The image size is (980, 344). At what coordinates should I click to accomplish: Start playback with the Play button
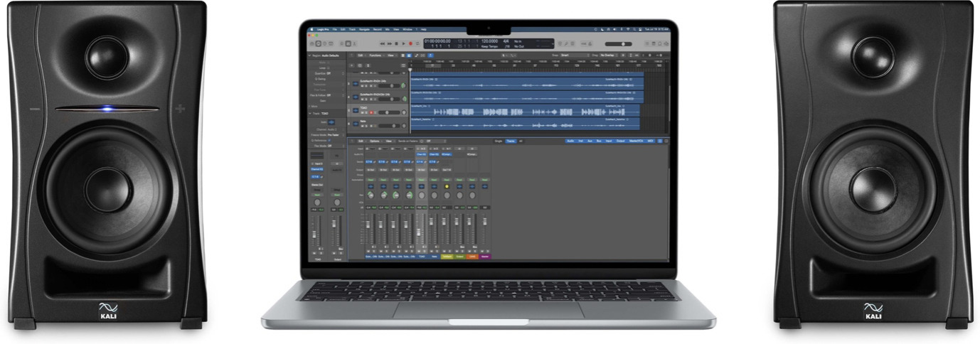point(403,43)
